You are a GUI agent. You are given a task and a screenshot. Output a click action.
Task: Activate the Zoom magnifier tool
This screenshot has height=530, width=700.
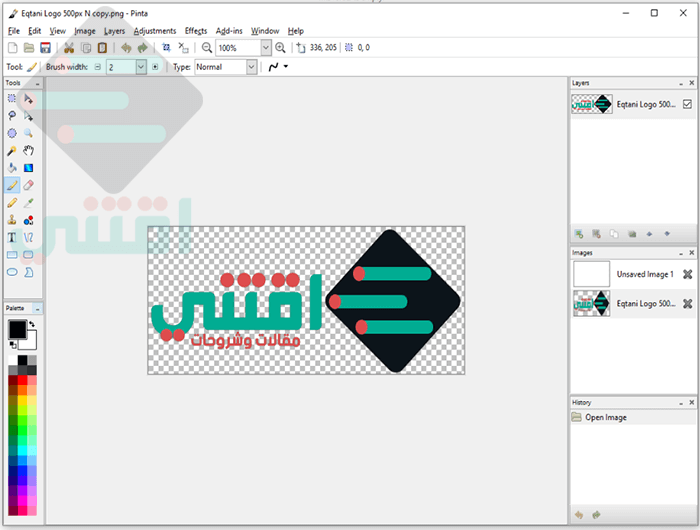point(29,133)
